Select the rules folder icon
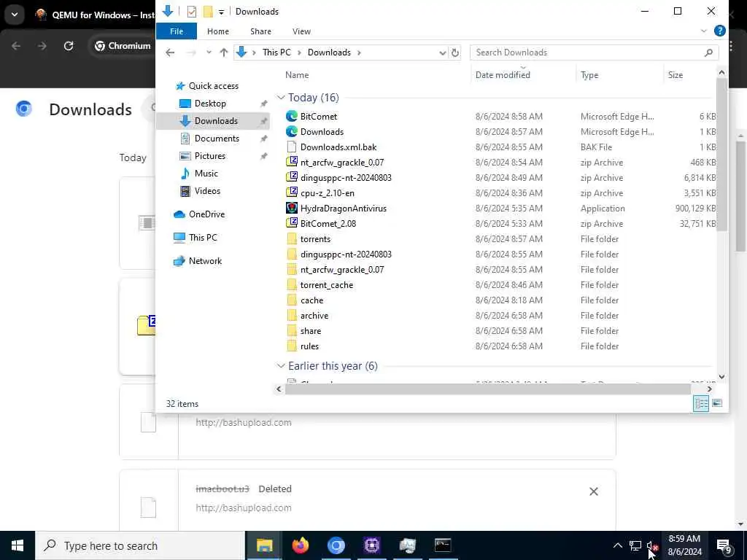The image size is (747, 560). pyautogui.click(x=292, y=346)
